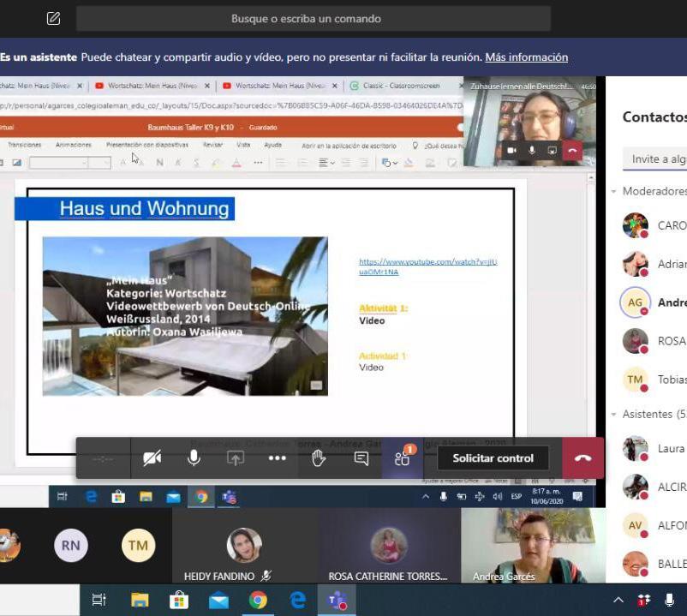Open Animaciones ribbon tab
This screenshot has height=616, width=687.
click(74, 145)
